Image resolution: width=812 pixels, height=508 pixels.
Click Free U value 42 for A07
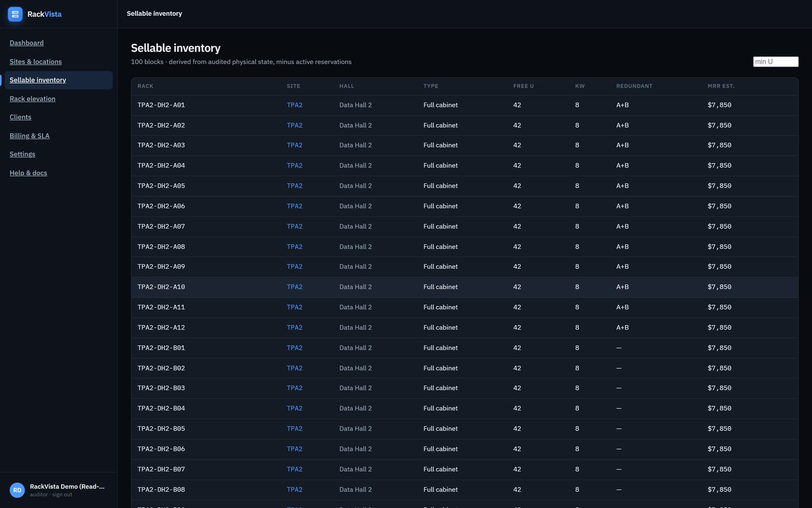click(517, 226)
